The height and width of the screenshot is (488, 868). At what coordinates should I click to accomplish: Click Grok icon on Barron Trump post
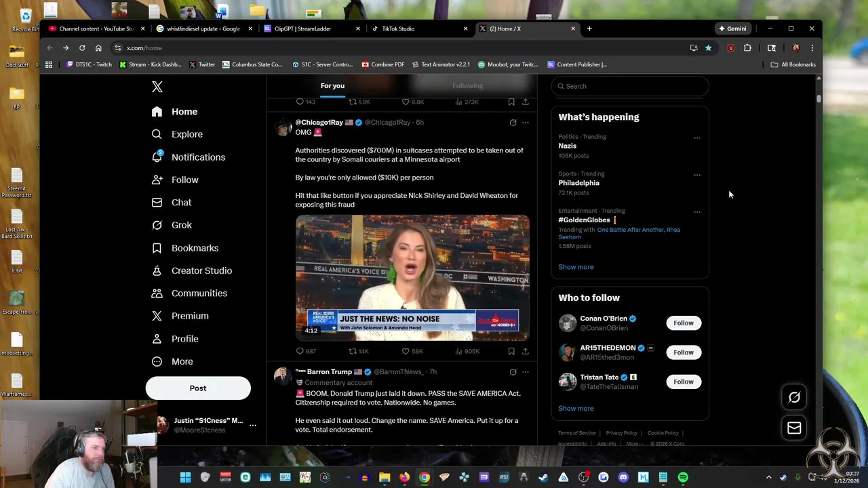pyautogui.click(x=513, y=372)
